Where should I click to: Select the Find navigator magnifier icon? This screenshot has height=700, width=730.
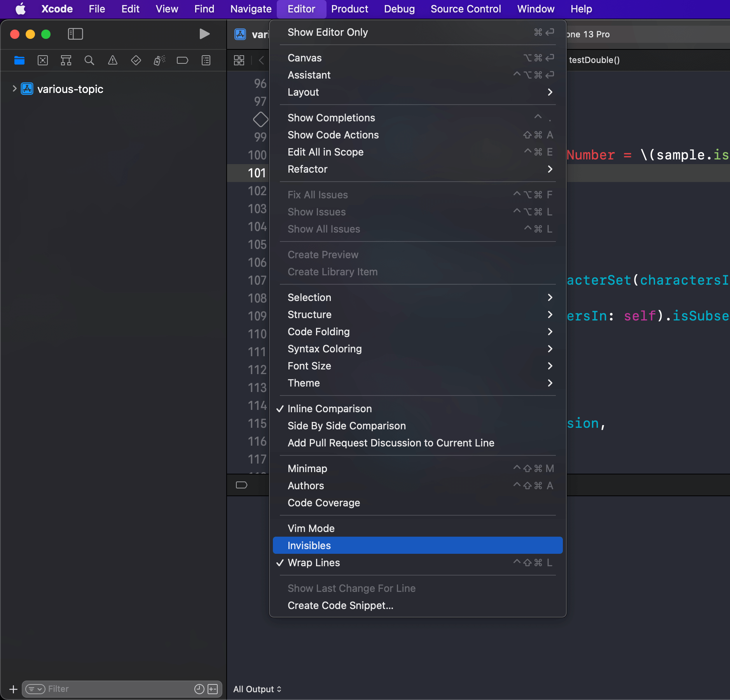89,60
